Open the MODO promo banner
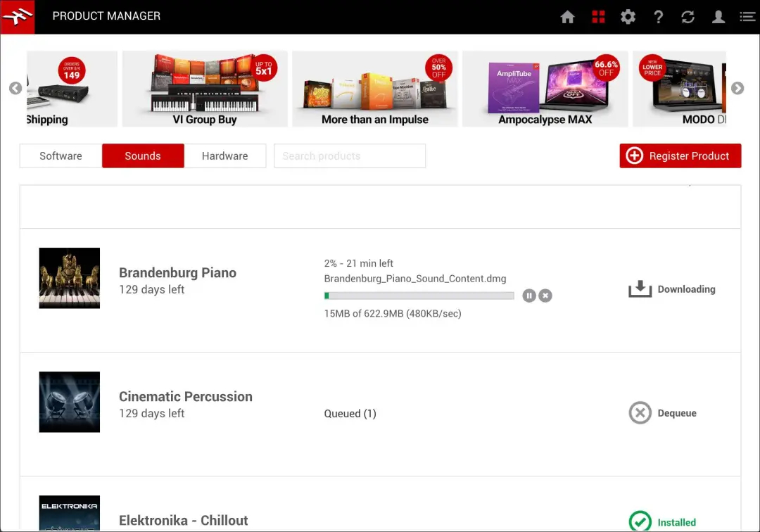Image resolution: width=760 pixels, height=532 pixels. [x=680, y=89]
